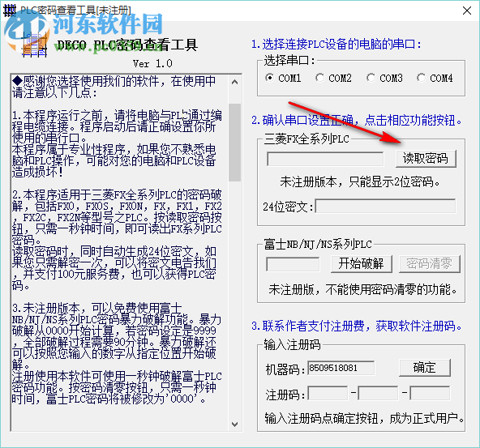
Task: Click the DECO PLC密码查看工具 title text
Action: pyautogui.click(x=127, y=45)
